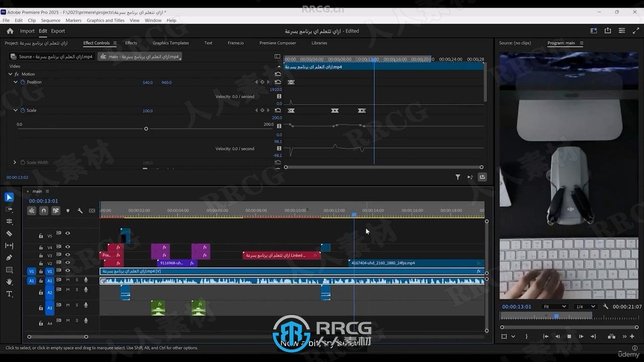Select the Type tool
The height and width of the screenshot is (362, 644).
(x=9, y=294)
